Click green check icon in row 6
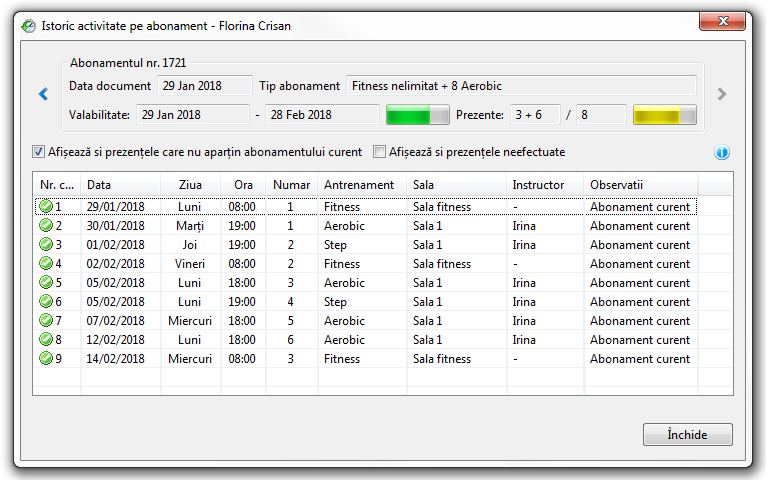The height and width of the screenshot is (480, 768). (x=45, y=302)
